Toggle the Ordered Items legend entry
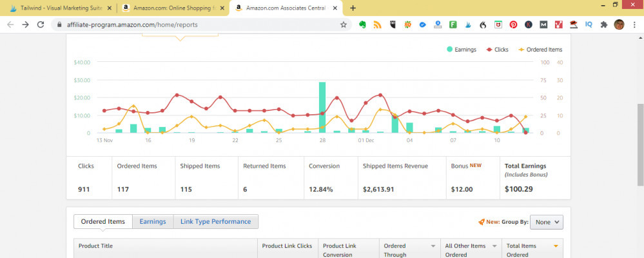This screenshot has height=258, width=644. (x=540, y=49)
